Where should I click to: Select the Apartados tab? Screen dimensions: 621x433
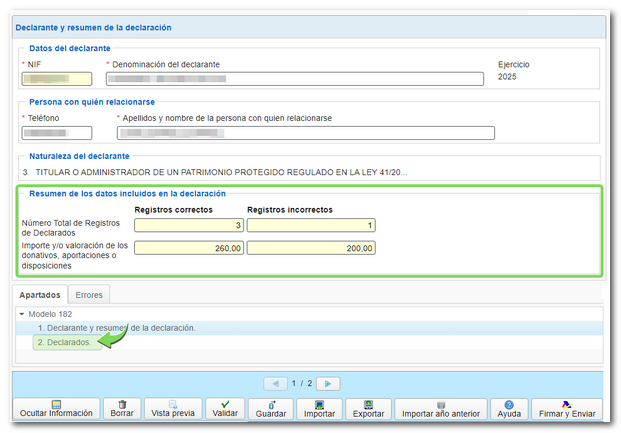[39, 295]
